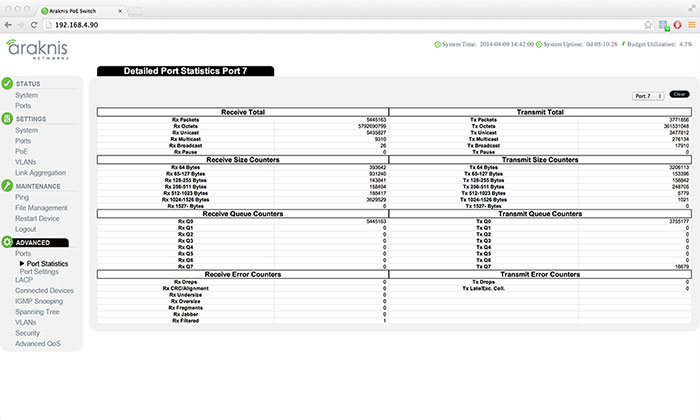
Task: Click the Clear button
Action: coord(679,94)
